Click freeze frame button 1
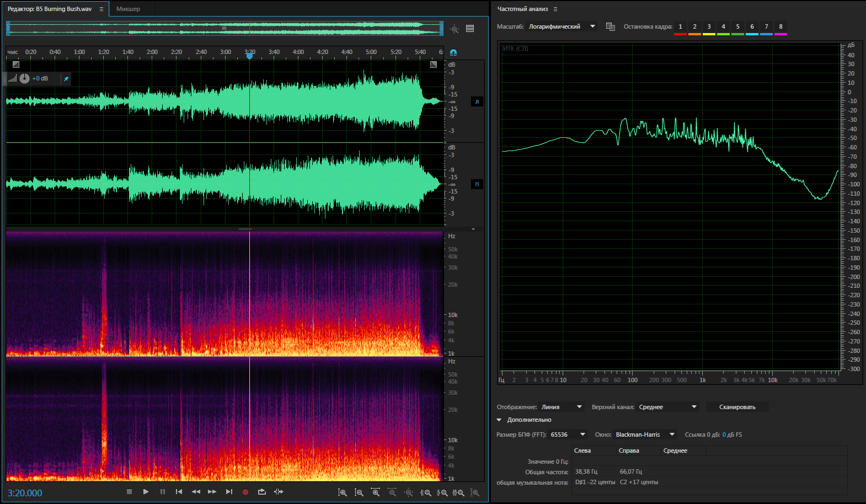Image resolution: width=866 pixels, height=504 pixels. [680, 27]
